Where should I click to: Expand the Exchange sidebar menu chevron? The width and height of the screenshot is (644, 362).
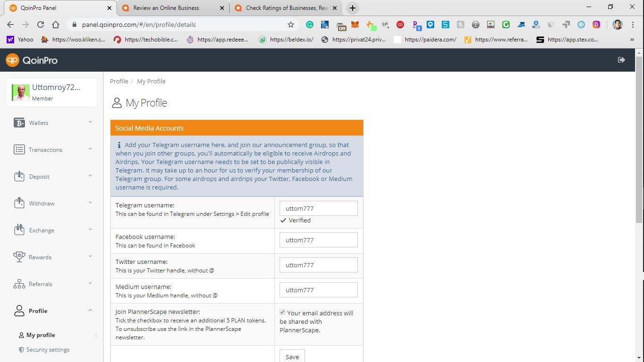coord(90,230)
